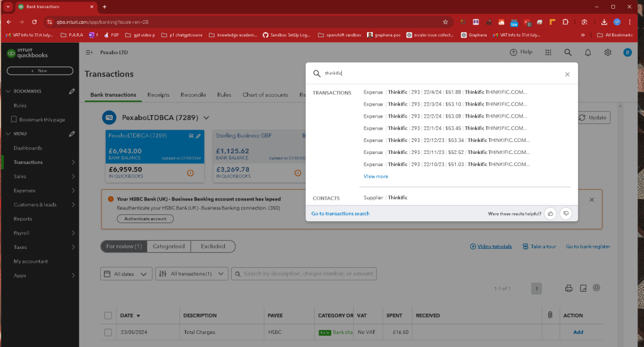Select the Categorised tab
The height and width of the screenshot is (347, 644).
(168, 246)
